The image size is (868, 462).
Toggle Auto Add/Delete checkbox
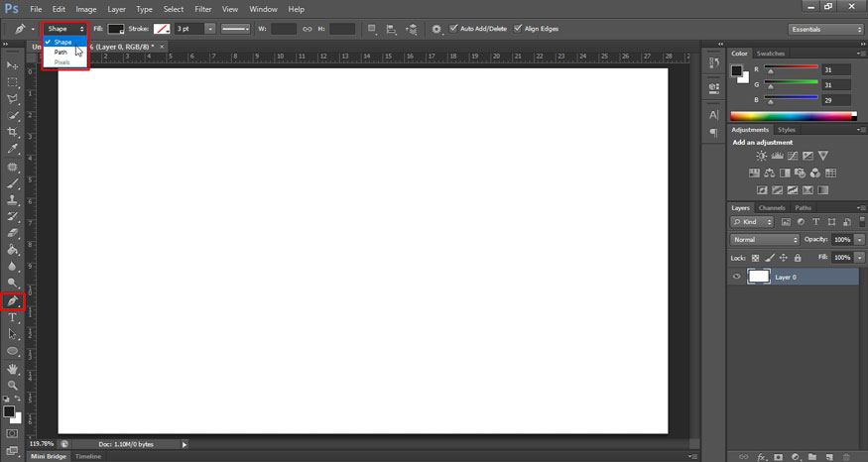454,29
